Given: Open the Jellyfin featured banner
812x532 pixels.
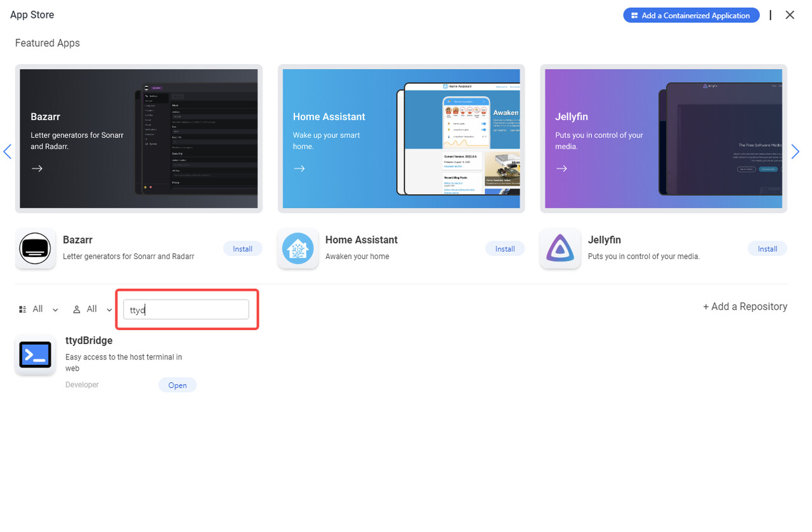Looking at the screenshot, I should pos(664,138).
